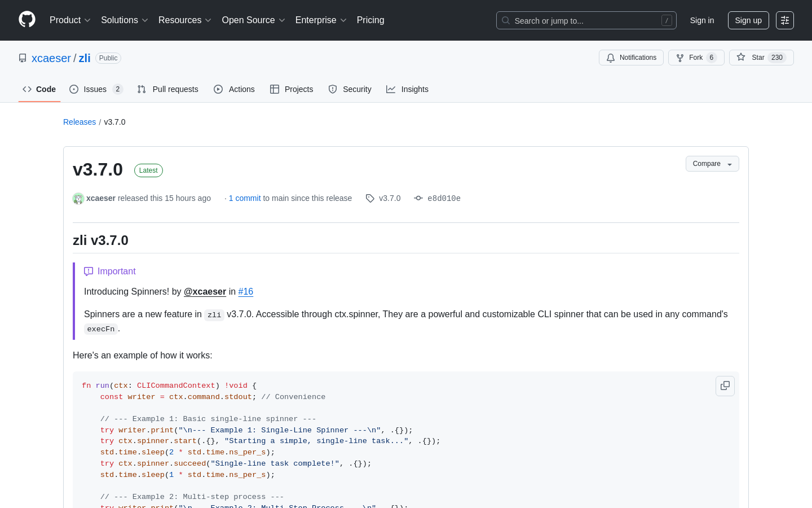Expand the Resources menu

click(185, 20)
